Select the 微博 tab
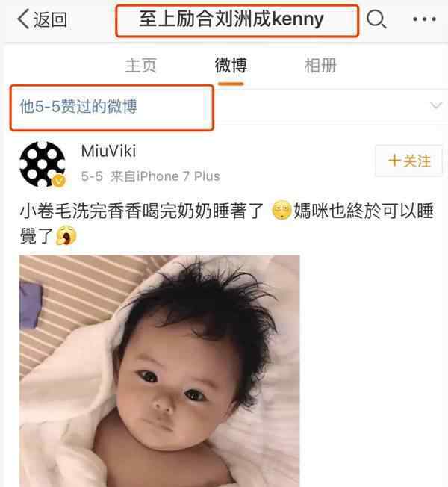This screenshot has width=448, height=487. 231,66
